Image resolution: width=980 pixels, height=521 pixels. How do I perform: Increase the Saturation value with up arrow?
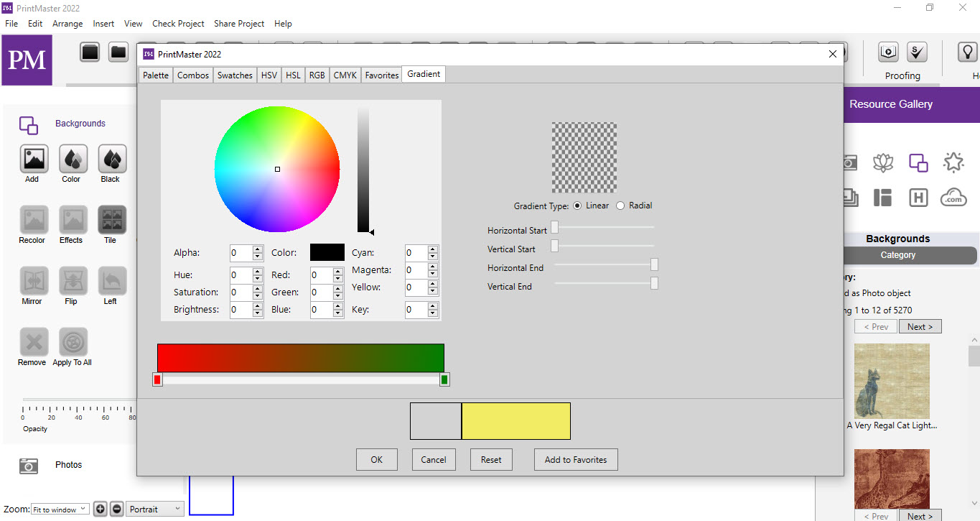click(258, 289)
